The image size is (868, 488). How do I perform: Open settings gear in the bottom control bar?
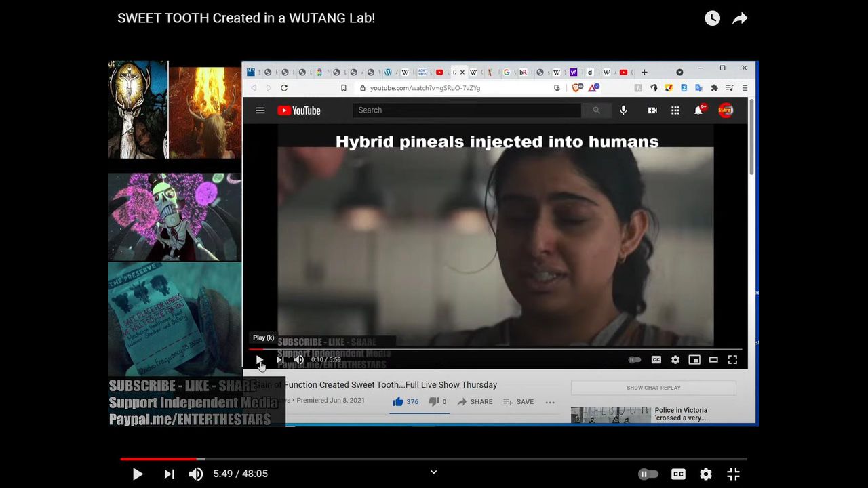(x=706, y=474)
